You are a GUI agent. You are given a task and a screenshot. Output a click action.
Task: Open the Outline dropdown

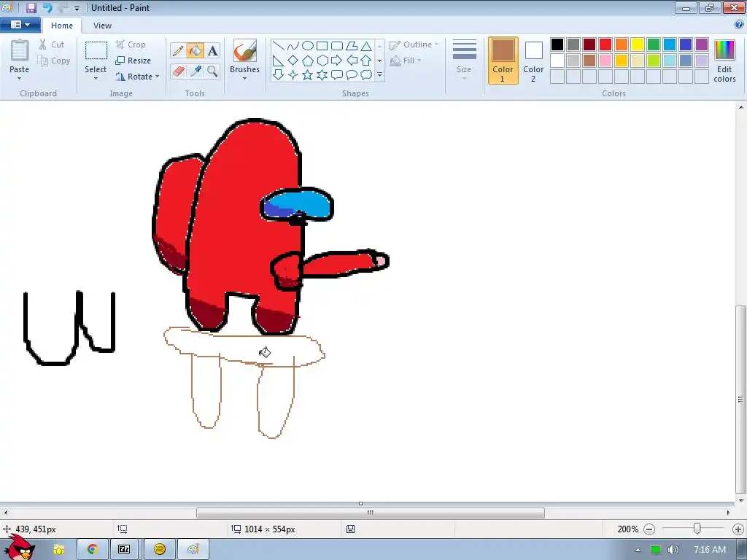click(x=414, y=44)
